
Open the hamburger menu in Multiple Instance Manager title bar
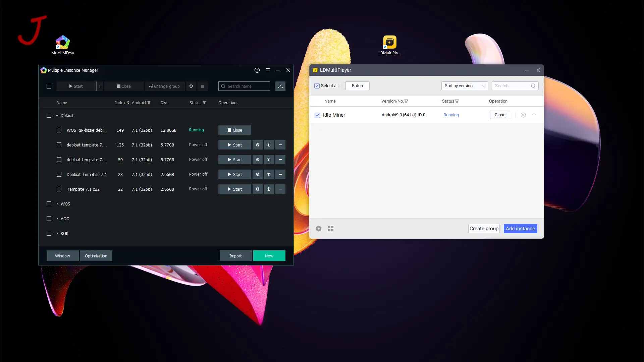coord(267,70)
